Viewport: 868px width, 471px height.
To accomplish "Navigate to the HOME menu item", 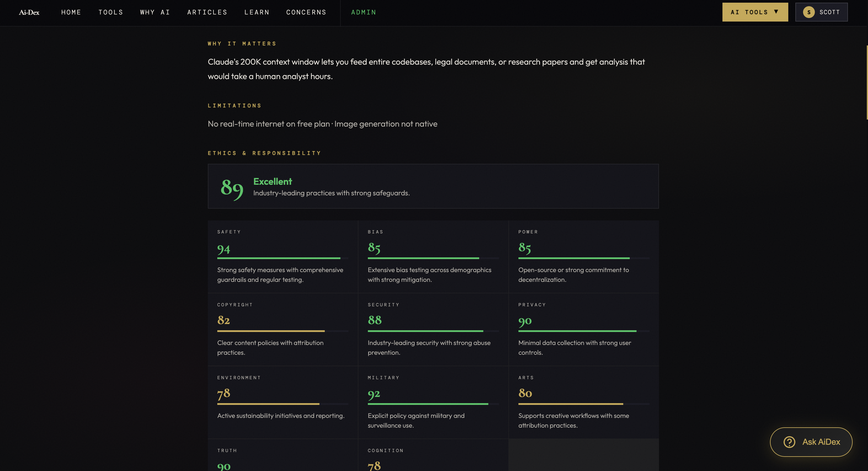I will click(71, 12).
